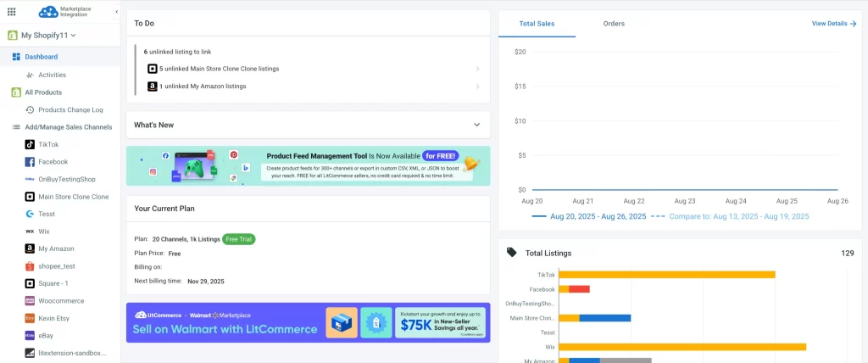868x363 pixels.
Task: Open the shopee_test channel label
Action: [57, 266]
